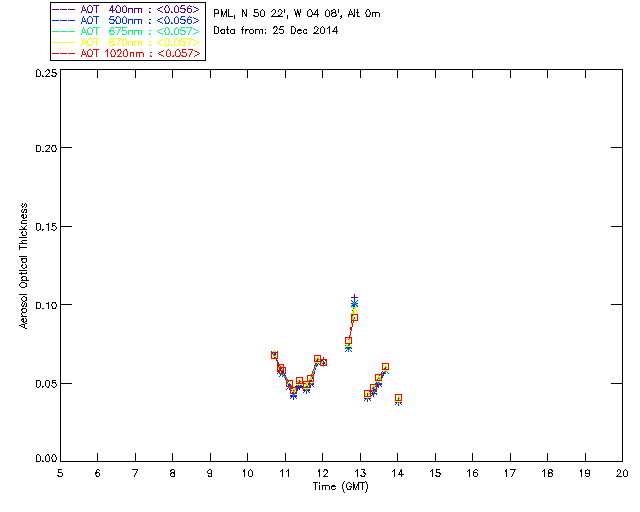
Task: Click the hour 15 x-axis label
Action: tap(435, 473)
